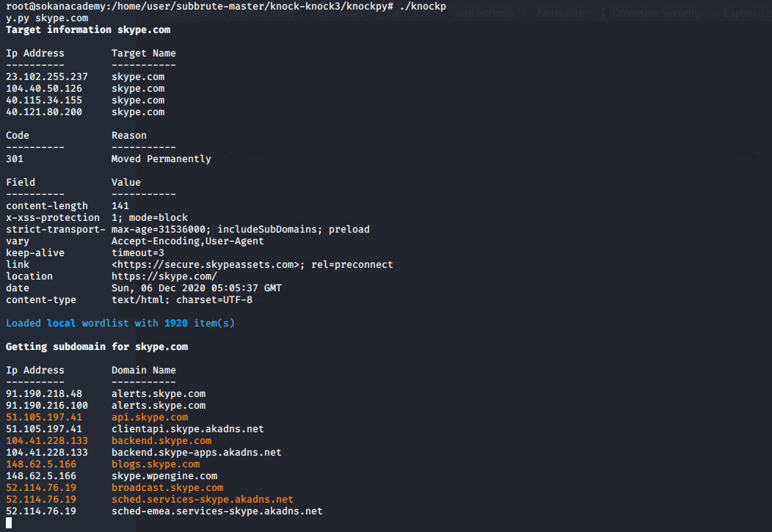Select the '1; mode=block' value
Viewport: 772px width, 532px height.
[x=150, y=217]
